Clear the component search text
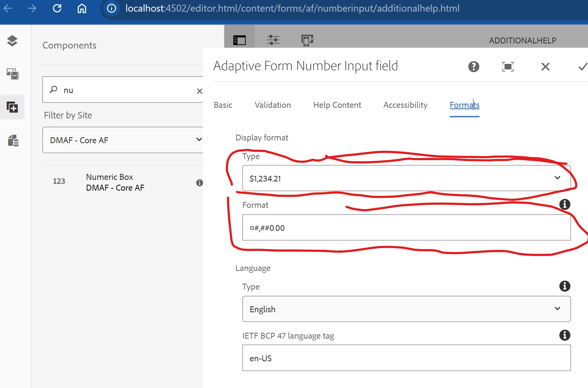The width and height of the screenshot is (588, 388). click(x=199, y=91)
